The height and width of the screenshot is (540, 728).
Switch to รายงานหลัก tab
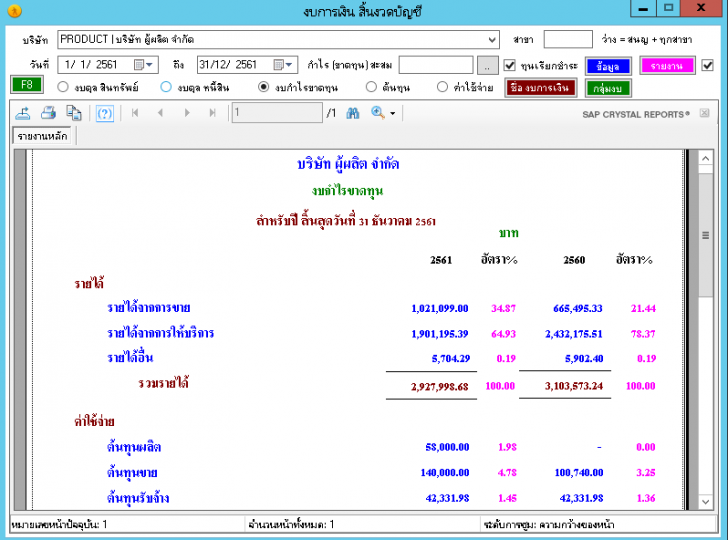click(42, 136)
